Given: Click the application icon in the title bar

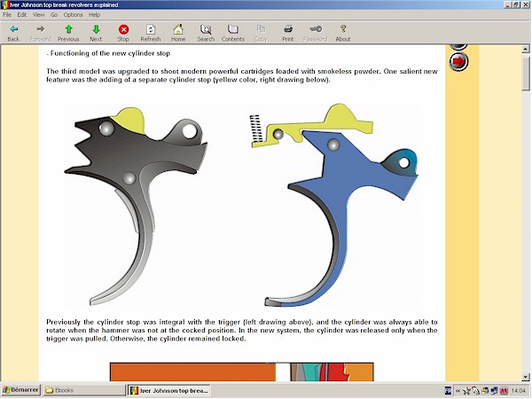Looking at the screenshot, I should point(4,4).
